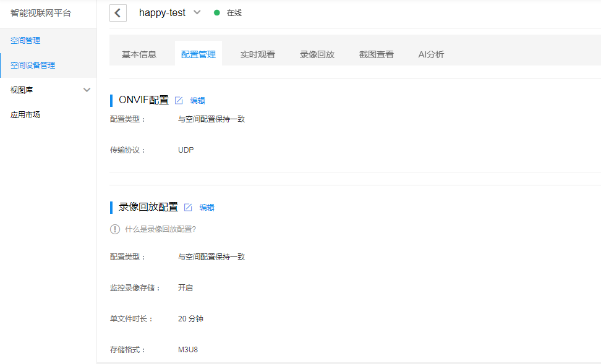Click the info icon beside 什么是录像回放配置
The height and width of the screenshot is (364, 601).
click(x=115, y=229)
